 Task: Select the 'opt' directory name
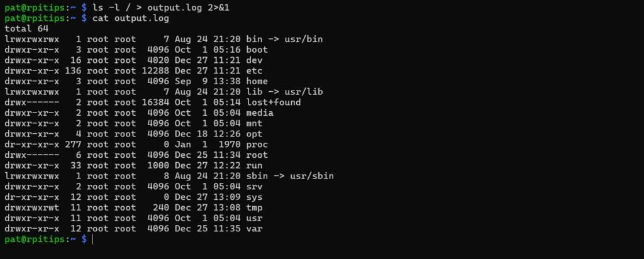(x=255, y=133)
